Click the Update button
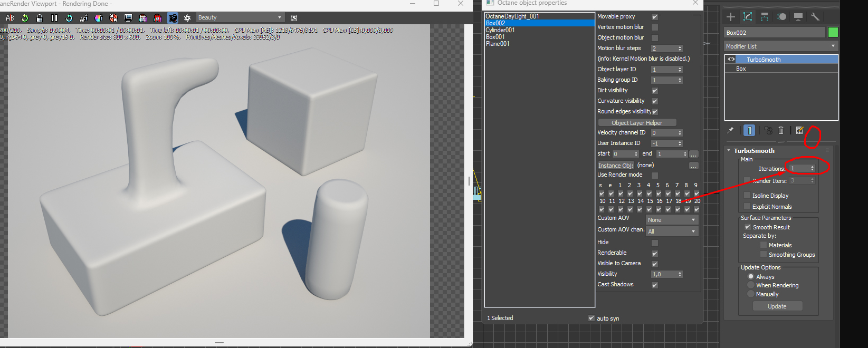This screenshot has width=868, height=348. point(777,306)
